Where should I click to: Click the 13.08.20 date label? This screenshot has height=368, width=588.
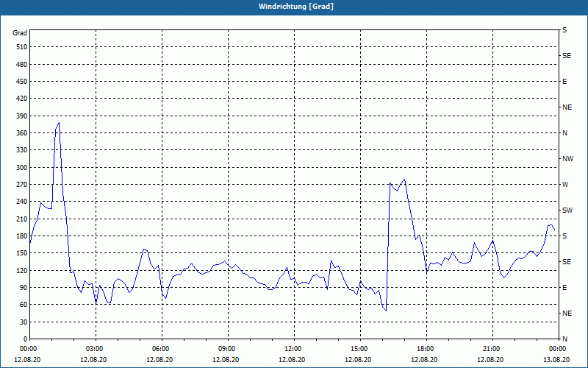[x=556, y=360]
